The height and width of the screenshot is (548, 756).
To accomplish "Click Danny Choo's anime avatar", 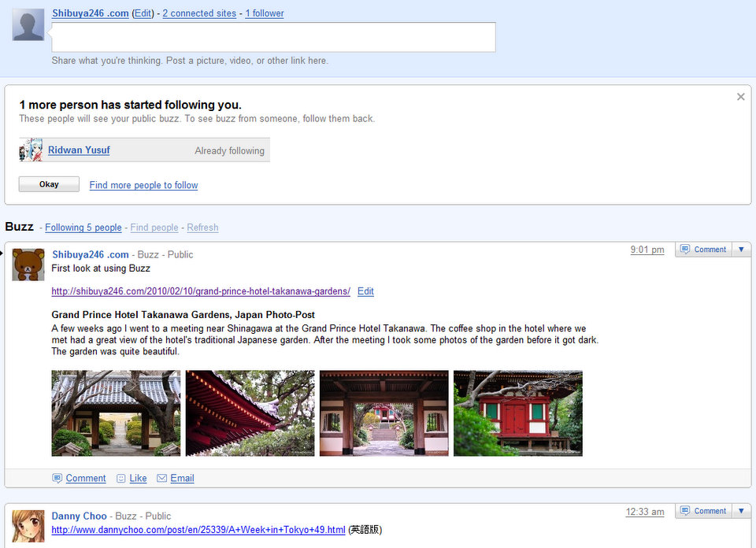I will (x=28, y=526).
